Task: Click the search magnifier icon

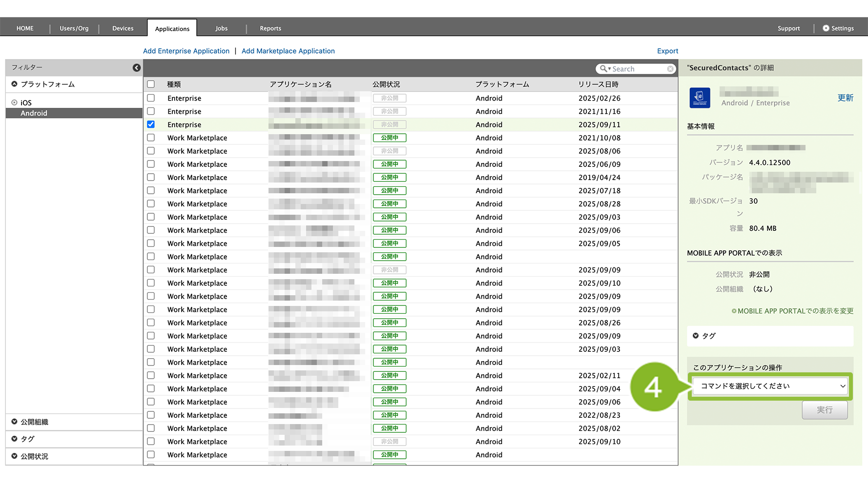Action: pyautogui.click(x=604, y=69)
